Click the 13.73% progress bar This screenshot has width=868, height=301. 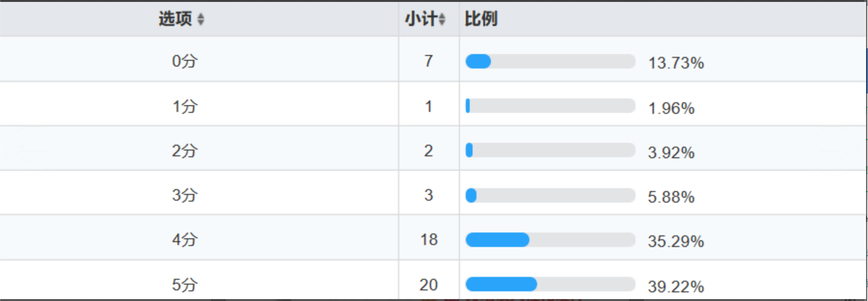pyautogui.click(x=550, y=61)
